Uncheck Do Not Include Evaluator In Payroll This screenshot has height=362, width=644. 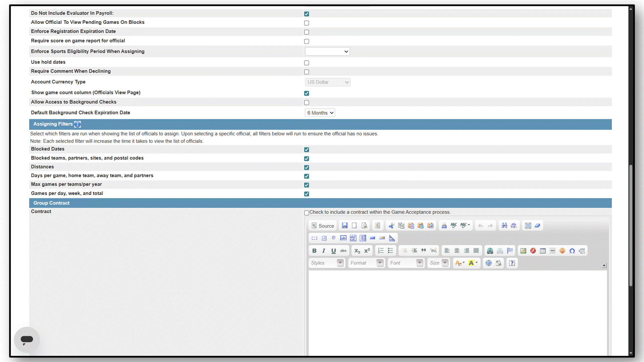point(307,14)
